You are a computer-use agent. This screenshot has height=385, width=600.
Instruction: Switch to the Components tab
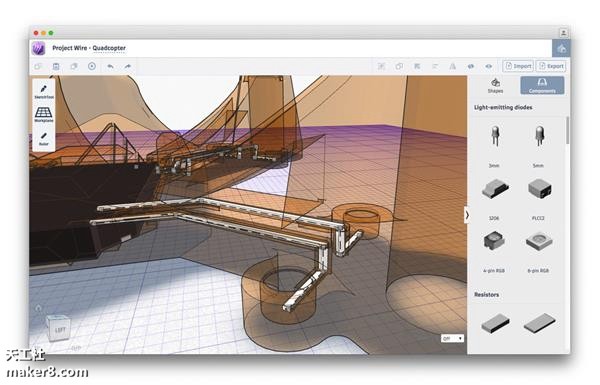pyautogui.click(x=542, y=85)
